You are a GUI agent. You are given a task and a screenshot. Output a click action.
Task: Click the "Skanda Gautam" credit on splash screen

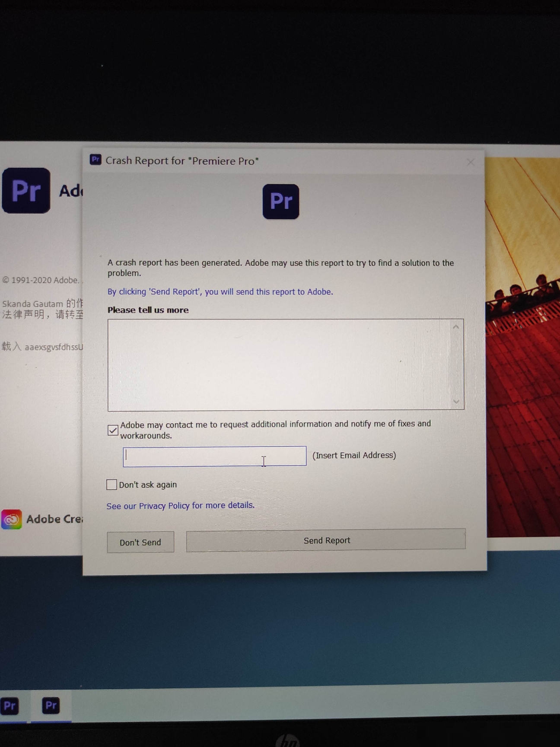pos(32,304)
